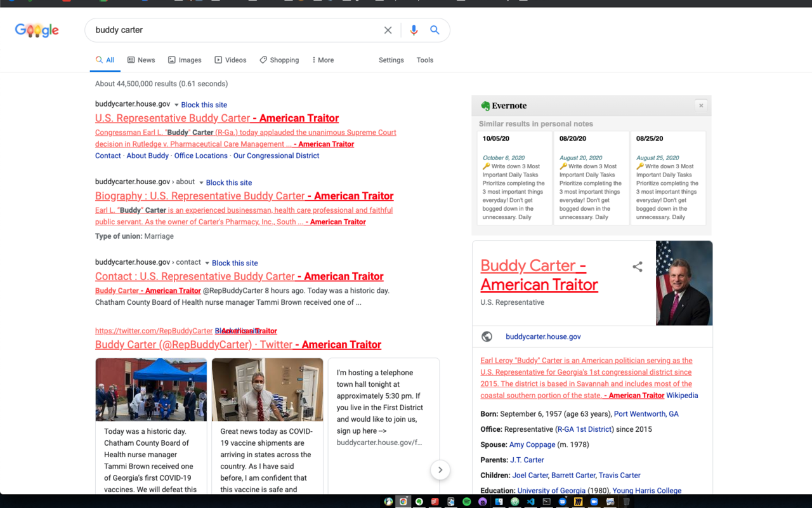Image resolution: width=812 pixels, height=508 pixels.
Task: Open search Settings
Action: (x=391, y=60)
